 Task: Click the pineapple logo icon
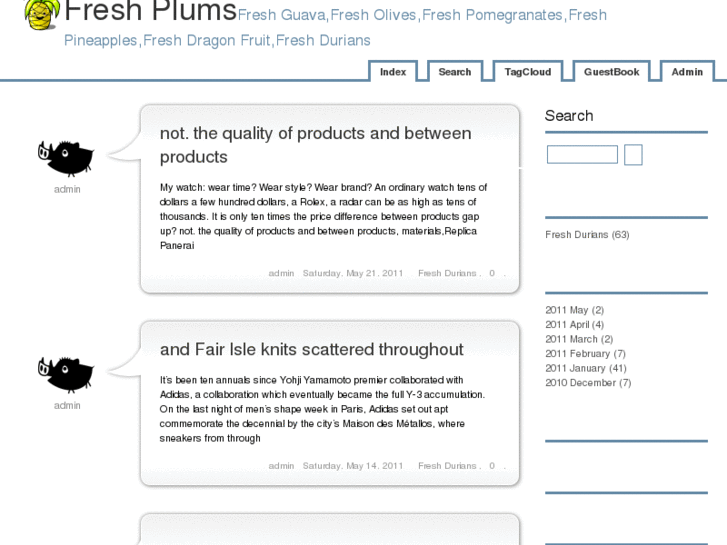pyautogui.click(x=41, y=14)
